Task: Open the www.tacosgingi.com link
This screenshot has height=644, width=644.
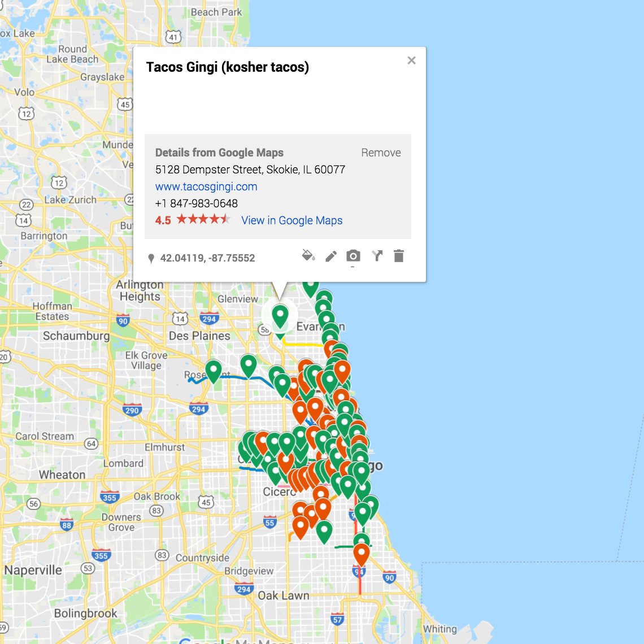Action: 206,186
